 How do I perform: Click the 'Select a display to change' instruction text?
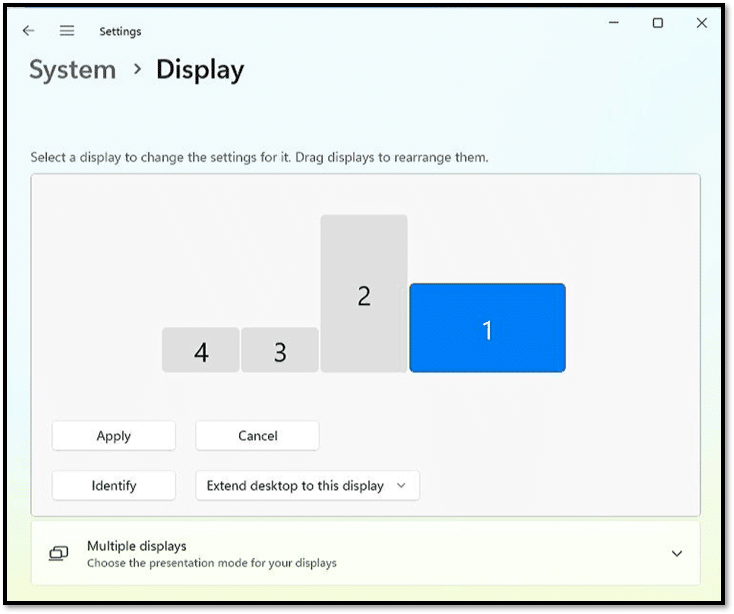point(259,157)
